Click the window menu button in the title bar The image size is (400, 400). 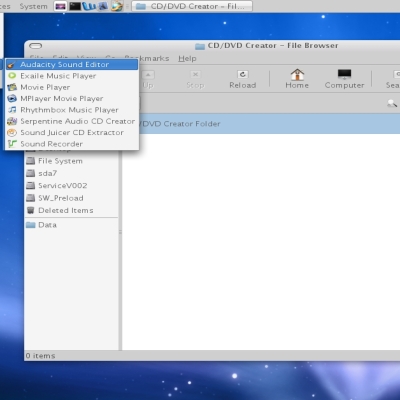tap(35, 46)
